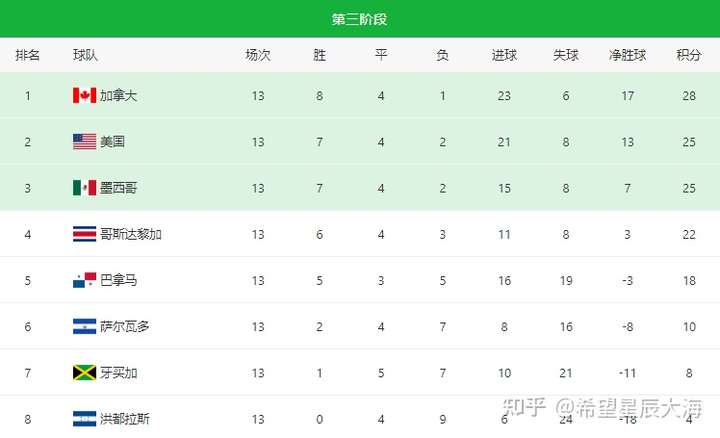Click the El Salvador flag icon
This screenshot has height=438, width=720.
tap(84, 326)
